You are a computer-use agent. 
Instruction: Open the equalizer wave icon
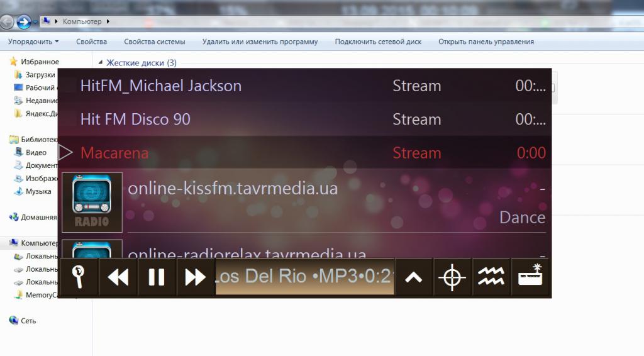[x=491, y=277]
